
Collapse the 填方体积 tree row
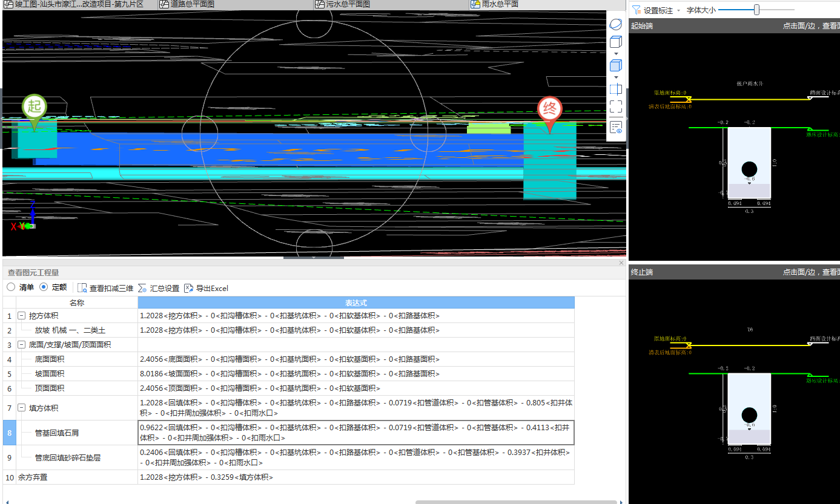(22, 408)
